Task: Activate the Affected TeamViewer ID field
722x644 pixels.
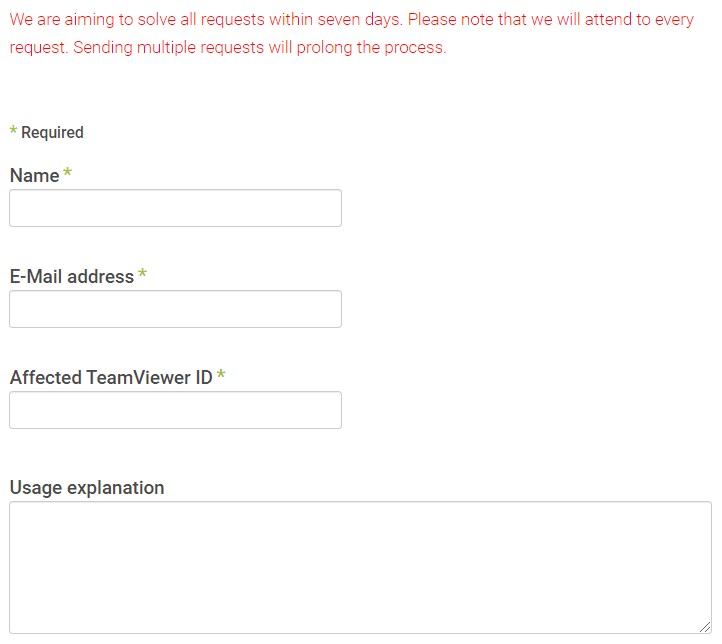Action: [x=175, y=410]
